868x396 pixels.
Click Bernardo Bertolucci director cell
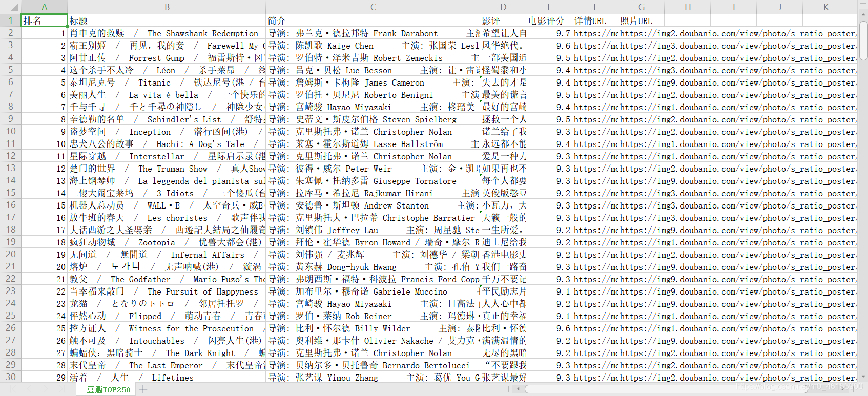click(373, 365)
